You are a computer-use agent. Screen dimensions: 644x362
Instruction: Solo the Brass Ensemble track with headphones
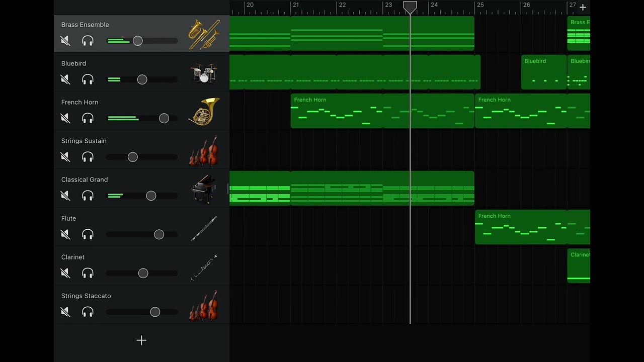click(x=88, y=41)
